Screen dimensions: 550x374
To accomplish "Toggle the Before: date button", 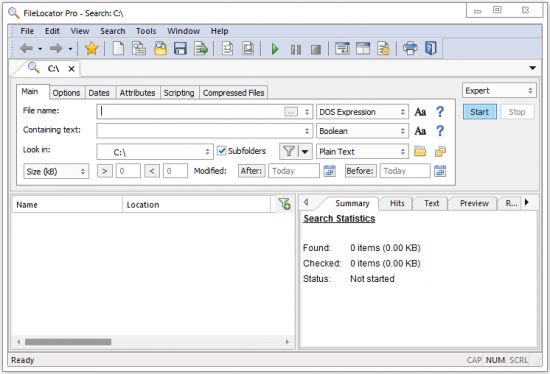I will (361, 171).
